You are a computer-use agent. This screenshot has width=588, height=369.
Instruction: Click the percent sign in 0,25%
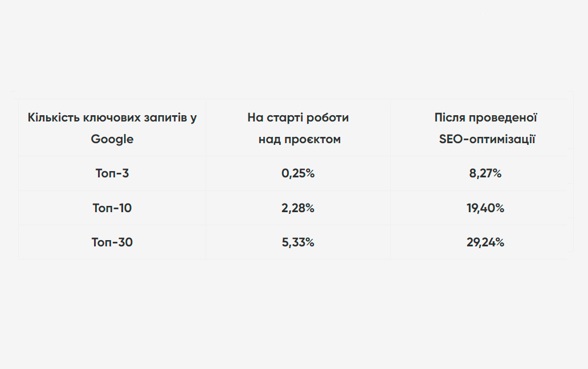(310, 173)
